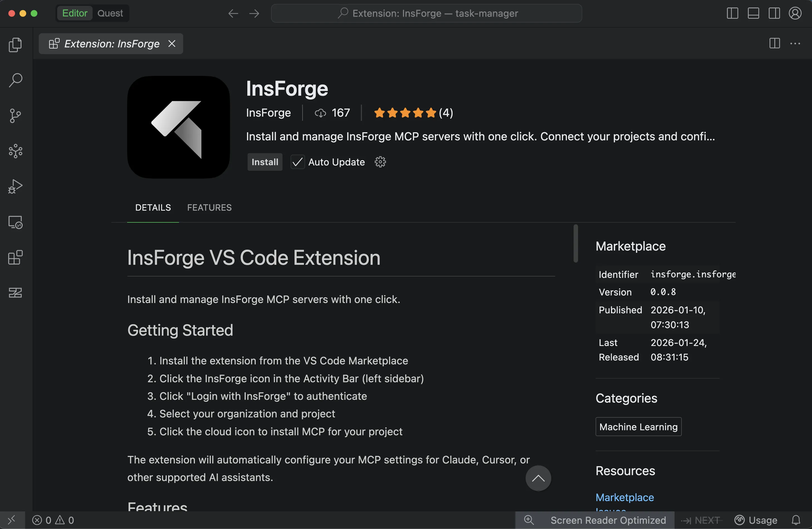The width and height of the screenshot is (812, 529).
Task: Open the InsForge publisher link
Action: point(268,113)
